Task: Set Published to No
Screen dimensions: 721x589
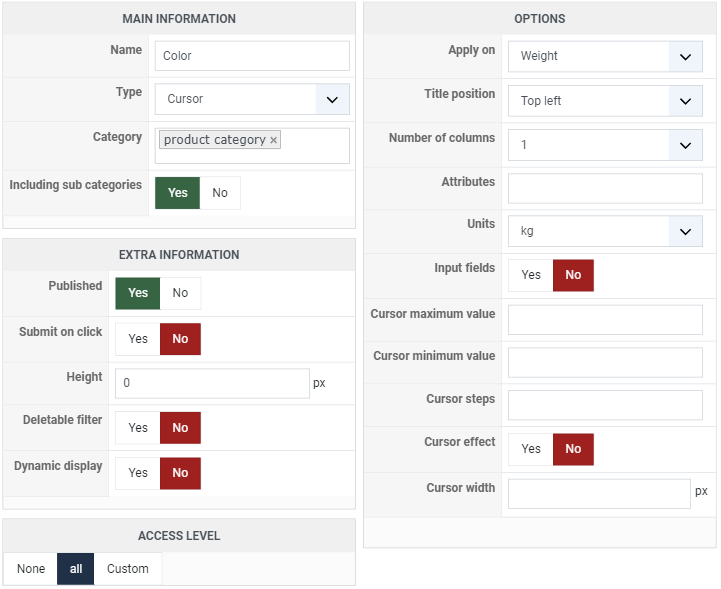Action: [x=180, y=293]
